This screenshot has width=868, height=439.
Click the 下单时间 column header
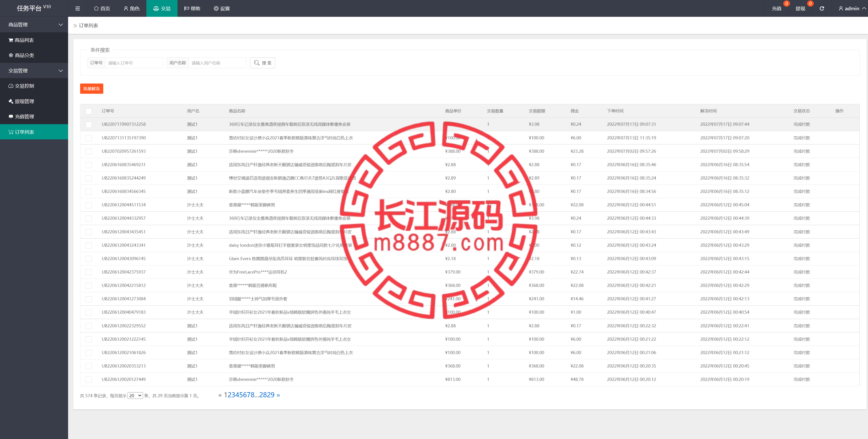pyautogui.click(x=615, y=111)
